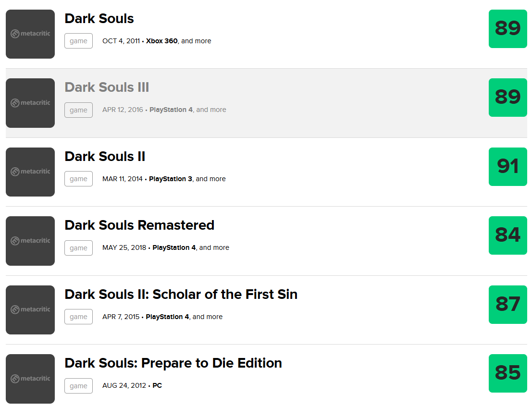Click the 85 metascore badge

click(x=507, y=373)
